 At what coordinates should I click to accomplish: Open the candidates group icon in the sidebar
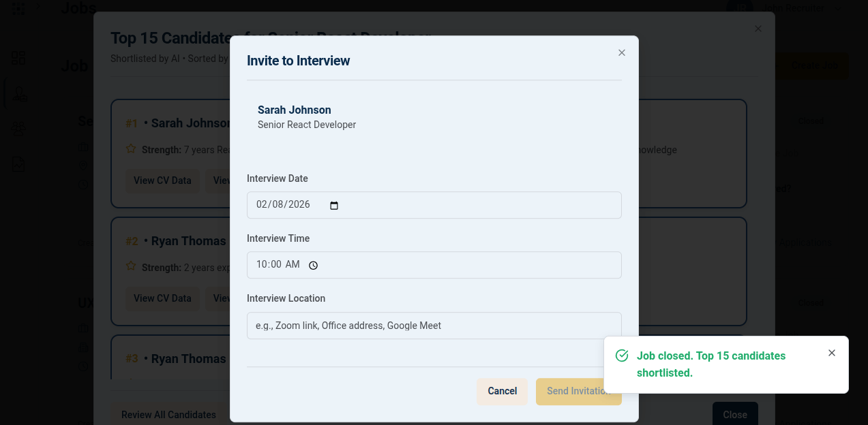(18, 129)
